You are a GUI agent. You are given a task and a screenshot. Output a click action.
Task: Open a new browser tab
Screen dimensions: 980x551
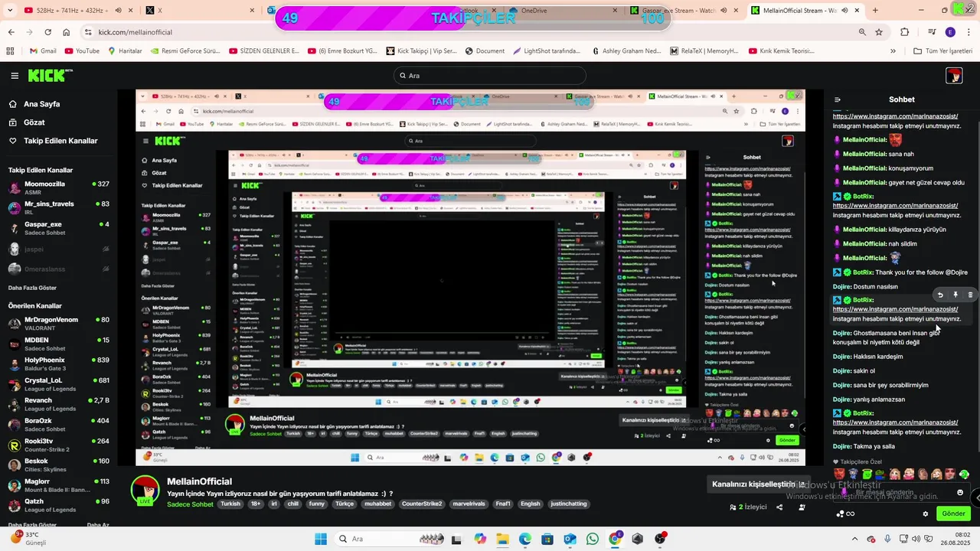point(875,11)
